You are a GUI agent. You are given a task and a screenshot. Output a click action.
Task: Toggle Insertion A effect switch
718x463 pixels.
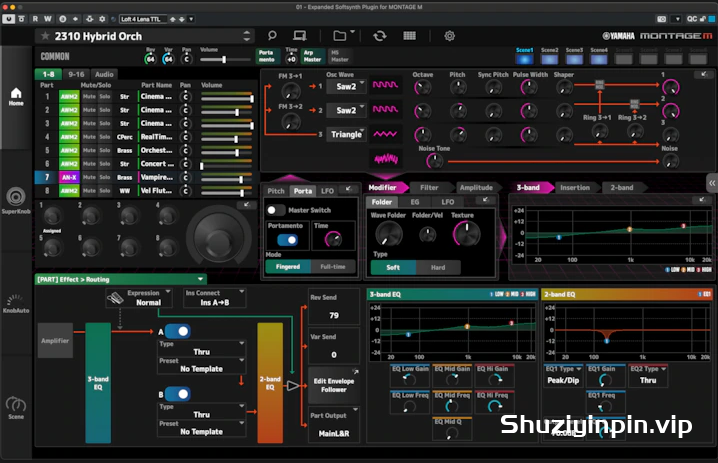coord(178,332)
